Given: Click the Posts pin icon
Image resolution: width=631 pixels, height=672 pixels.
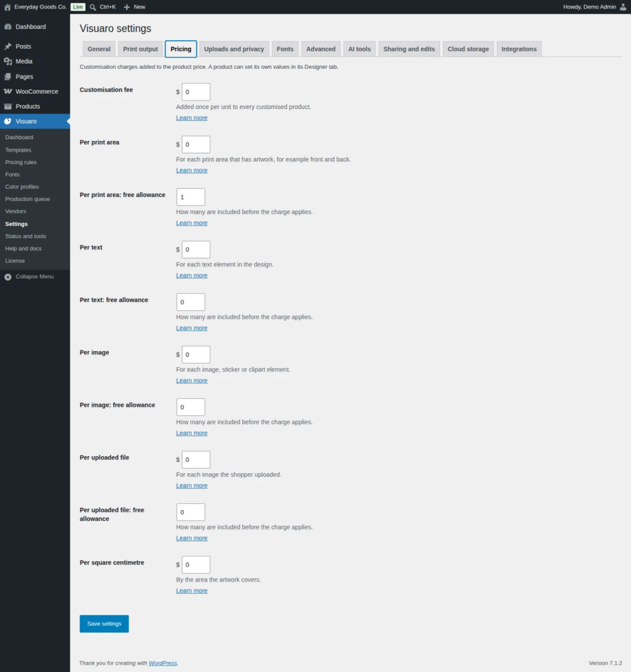Looking at the screenshot, I should click(8, 47).
